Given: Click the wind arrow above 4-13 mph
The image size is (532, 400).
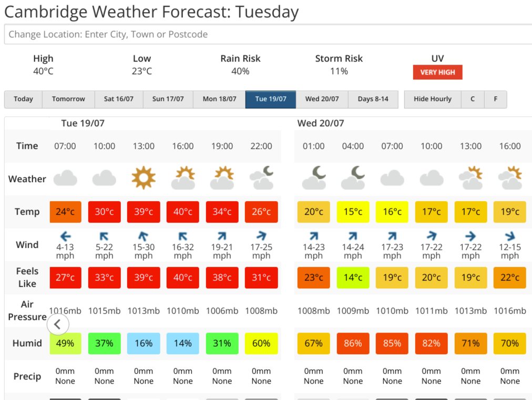Looking at the screenshot, I should click(65, 236).
